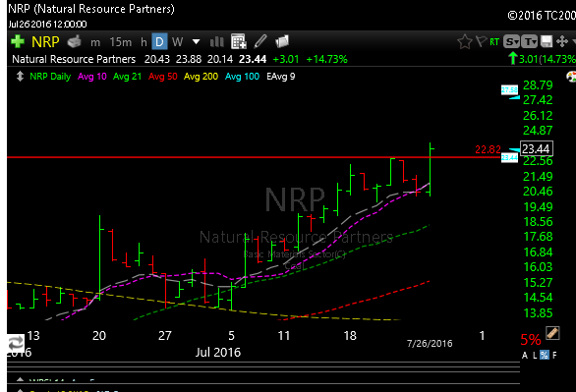Click the bar chart style icon

click(216, 42)
